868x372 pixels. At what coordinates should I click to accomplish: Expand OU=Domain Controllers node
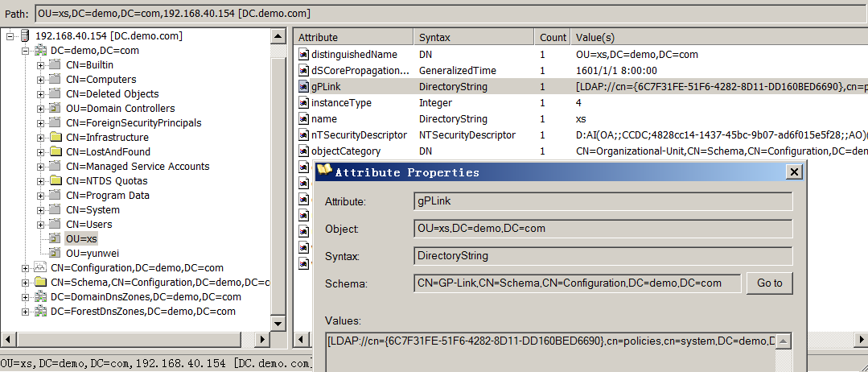40,108
